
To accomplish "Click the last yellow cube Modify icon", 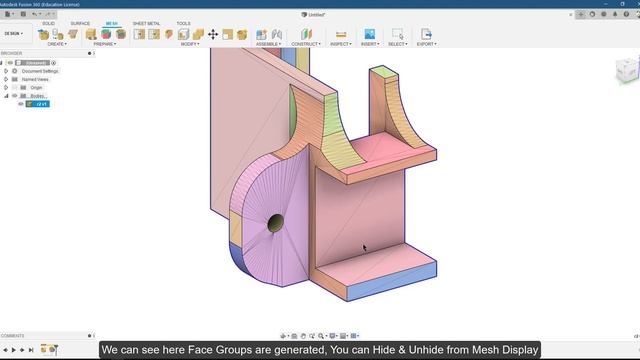I will pyautogui.click(x=242, y=34).
